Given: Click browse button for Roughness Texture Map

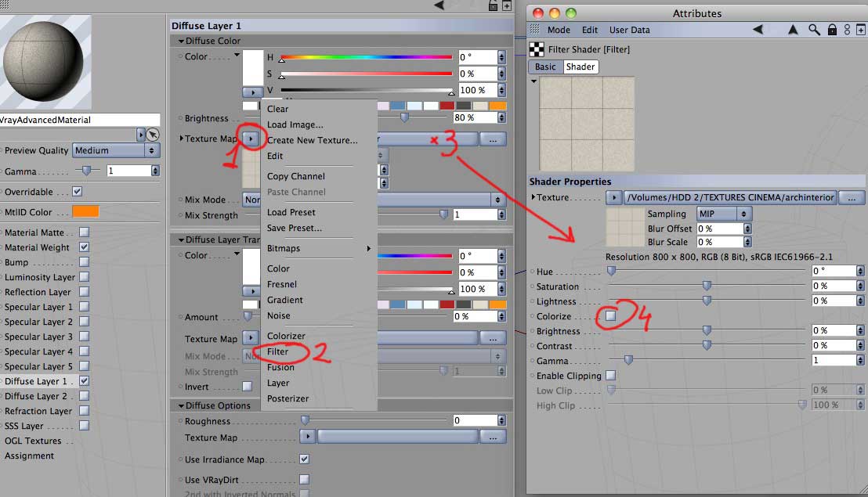Looking at the screenshot, I should pos(493,437).
